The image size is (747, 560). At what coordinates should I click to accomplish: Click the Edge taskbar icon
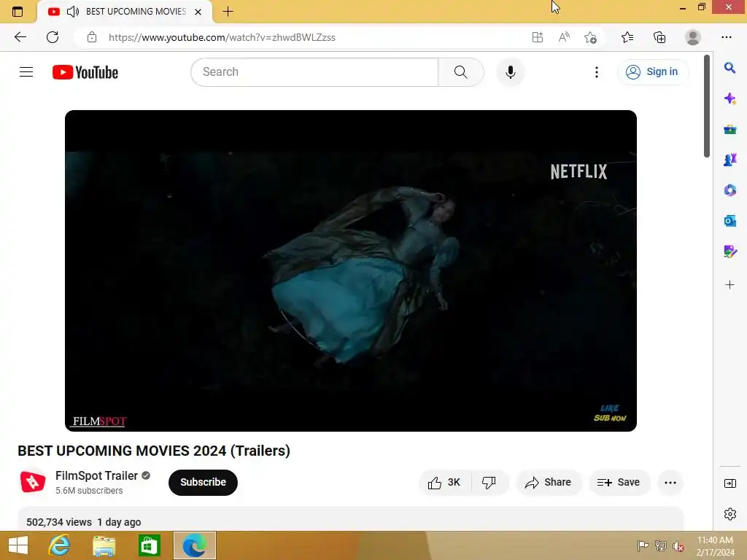[194, 545]
